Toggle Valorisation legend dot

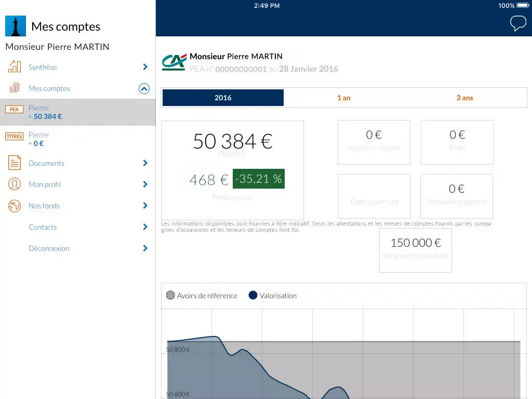coord(253,295)
